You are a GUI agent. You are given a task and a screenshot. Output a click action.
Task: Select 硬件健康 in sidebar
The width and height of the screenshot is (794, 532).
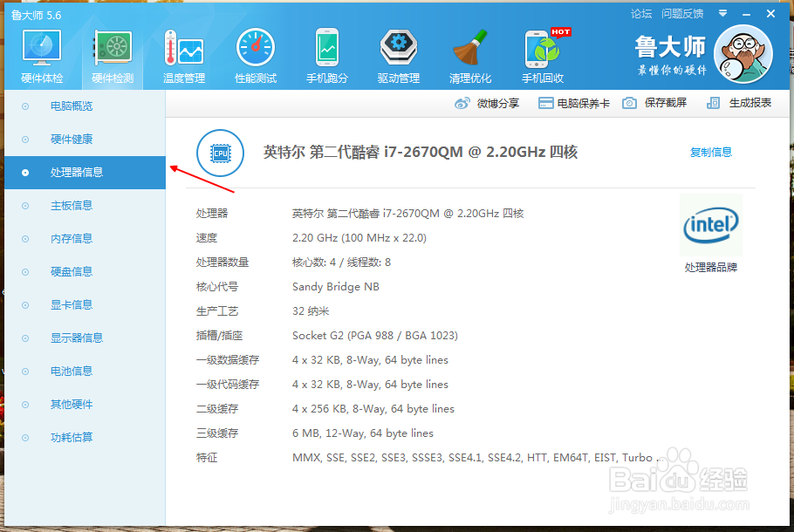coord(86,140)
